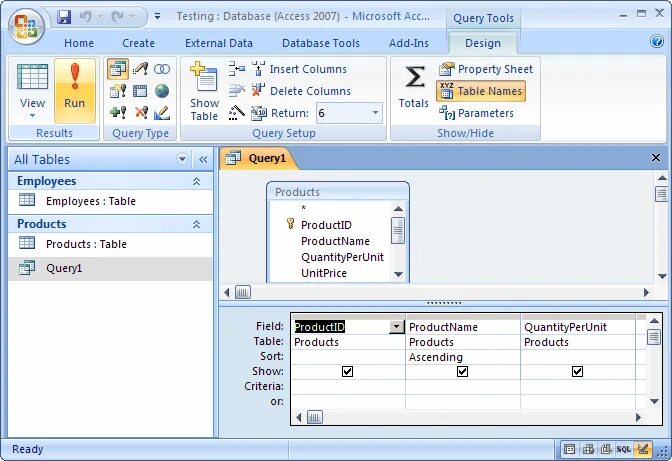
Task: Uncheck Show box for QuantityPerUnit column
Action: (x=577, y=371)
